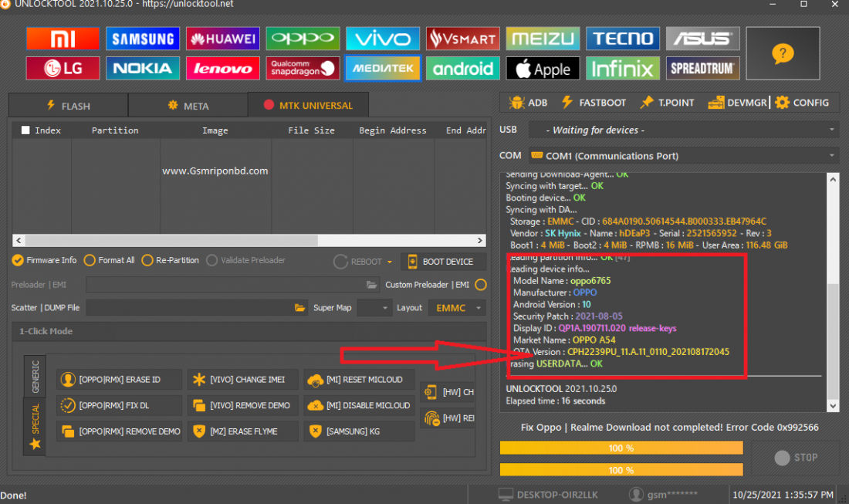The height and width of the screenshot is (504, 849).
Task: Click OPPO RMX ERASE ID button
Action: (119, 380)
